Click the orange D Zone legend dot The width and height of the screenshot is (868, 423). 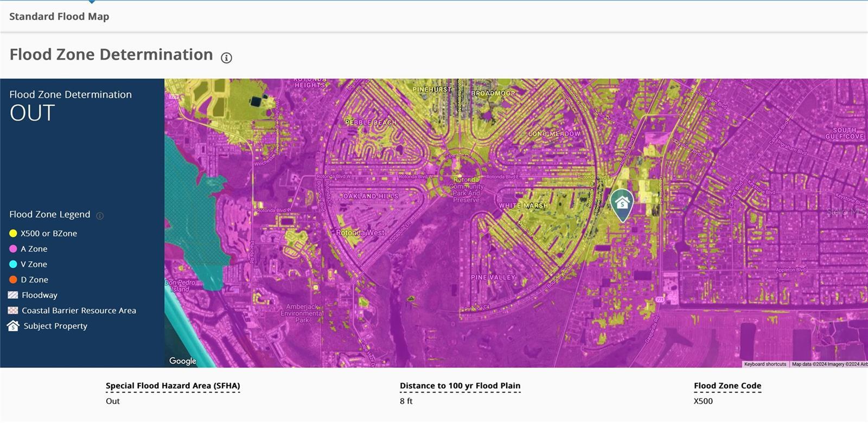pyautogui.click(x=13, y=280)
